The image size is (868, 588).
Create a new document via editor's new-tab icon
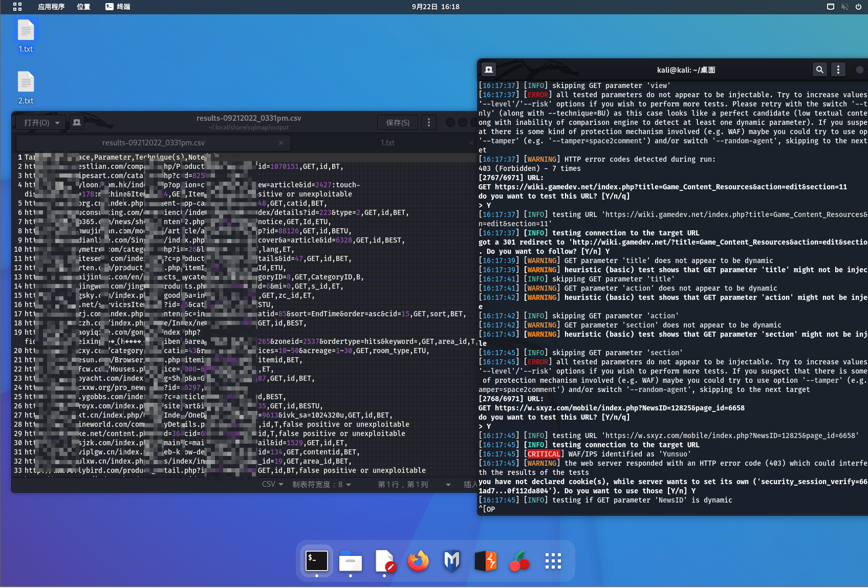coord(77,123)
